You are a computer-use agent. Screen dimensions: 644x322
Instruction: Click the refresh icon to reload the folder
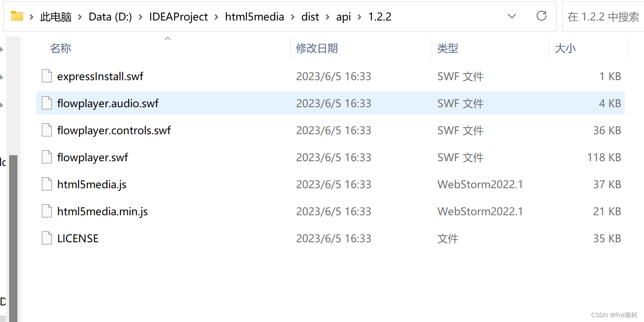[541, 16]
